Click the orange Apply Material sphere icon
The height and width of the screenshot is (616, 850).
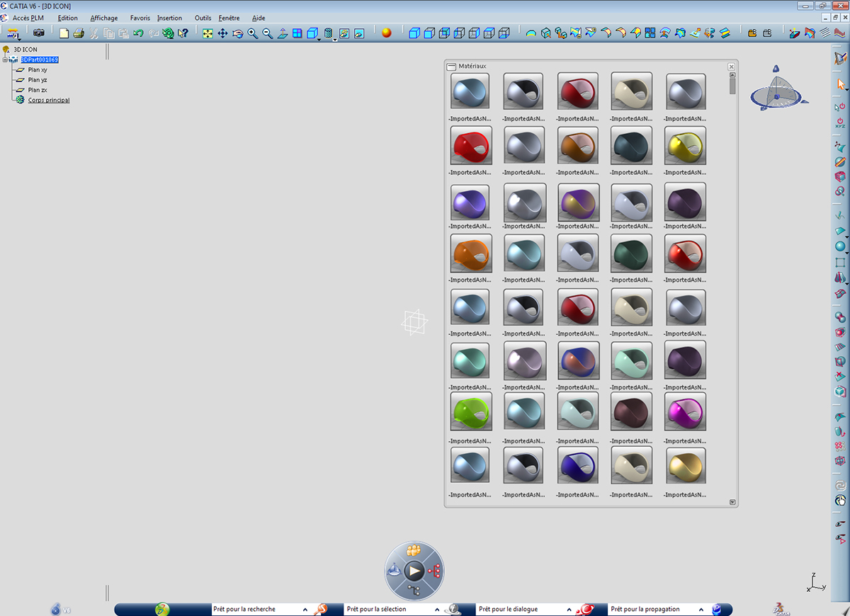pos(386,33)
